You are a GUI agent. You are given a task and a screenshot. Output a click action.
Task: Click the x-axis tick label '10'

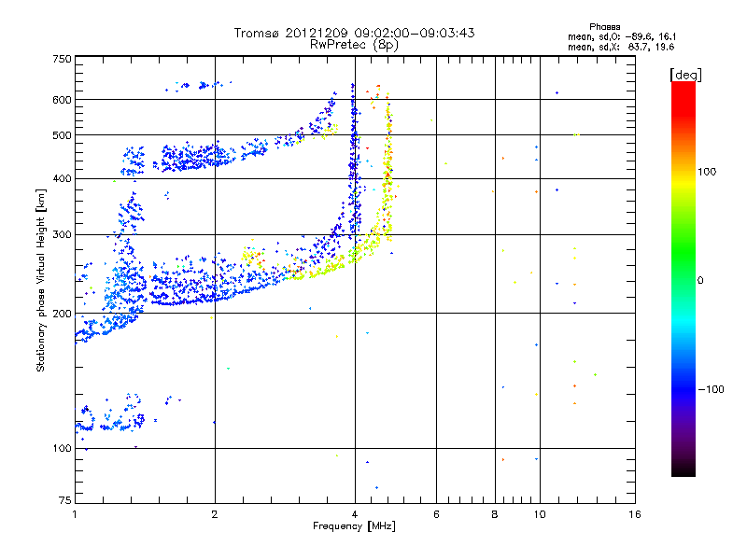tap(540, 514)
